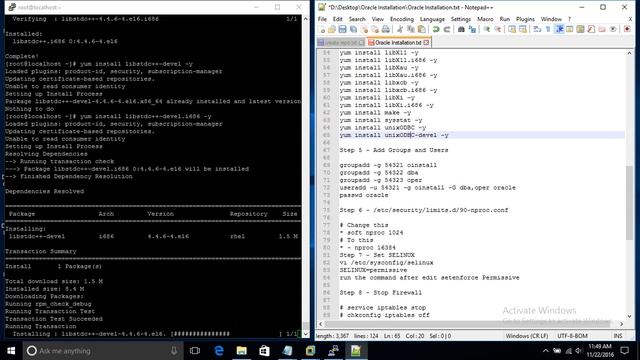Toggle Word wrap in Notepad++ toolbar
Viewport: 640px width, 360px height.
pyautogui.click(x=537, y=29)
